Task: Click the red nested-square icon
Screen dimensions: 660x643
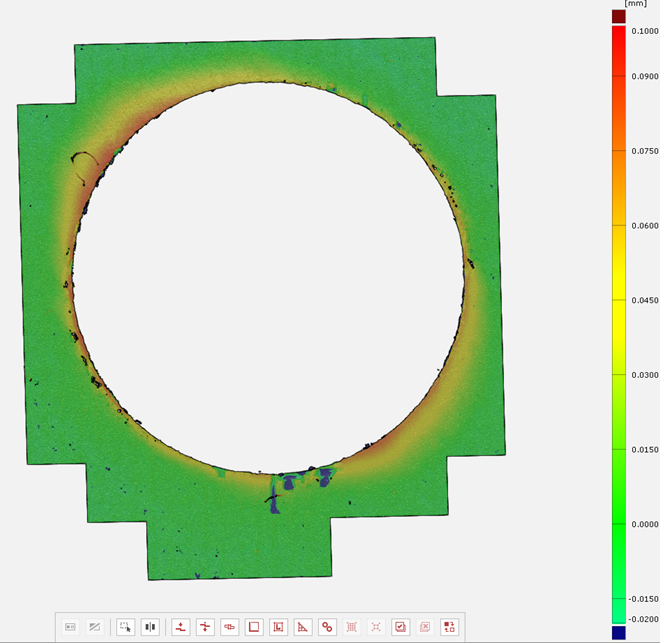Action: point(279,627)
